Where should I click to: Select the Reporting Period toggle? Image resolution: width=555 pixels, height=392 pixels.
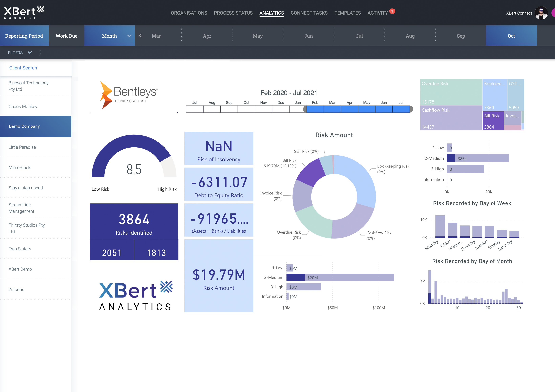coord(24,36)
